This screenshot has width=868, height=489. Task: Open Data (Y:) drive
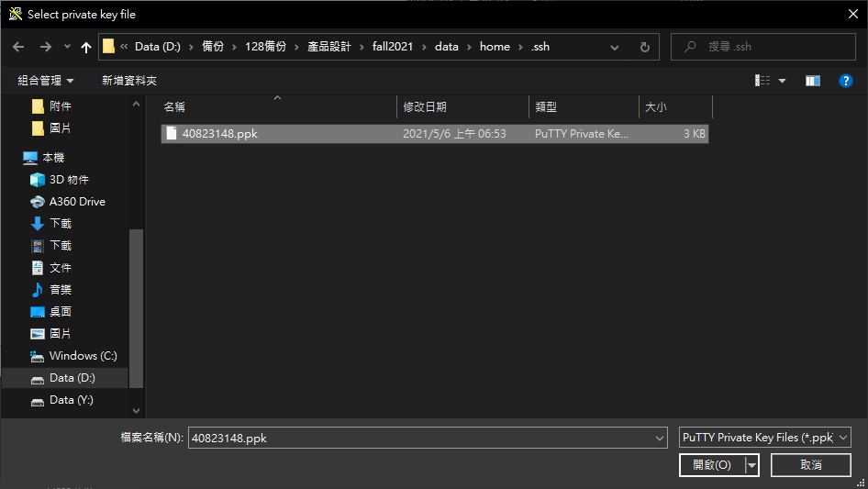click(x=71, y=400)
